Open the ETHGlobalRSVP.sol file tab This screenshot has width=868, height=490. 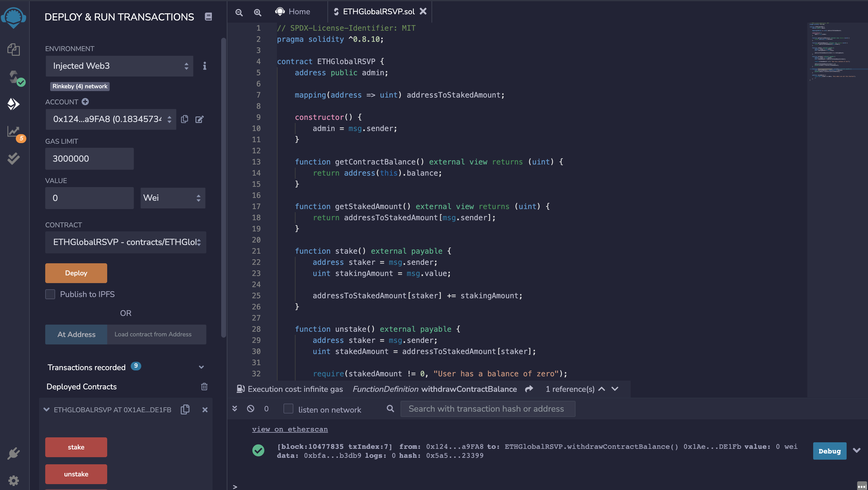[377, 11]
